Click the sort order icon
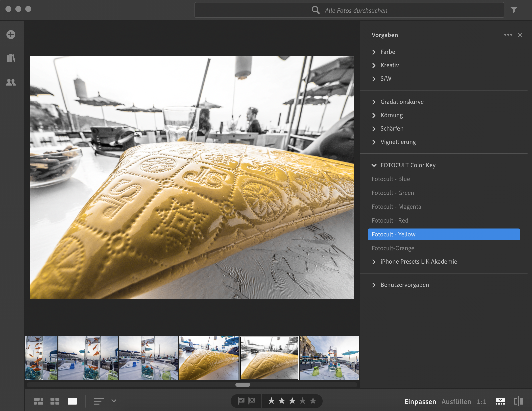The width and height of the screenshot is (532, 411). (99, 401)
